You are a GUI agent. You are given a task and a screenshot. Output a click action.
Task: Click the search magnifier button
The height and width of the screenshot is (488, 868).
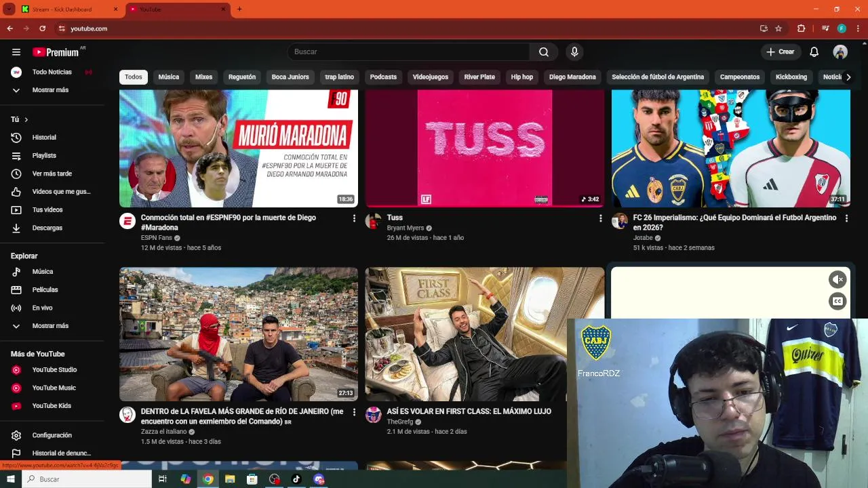pos(544,52)
